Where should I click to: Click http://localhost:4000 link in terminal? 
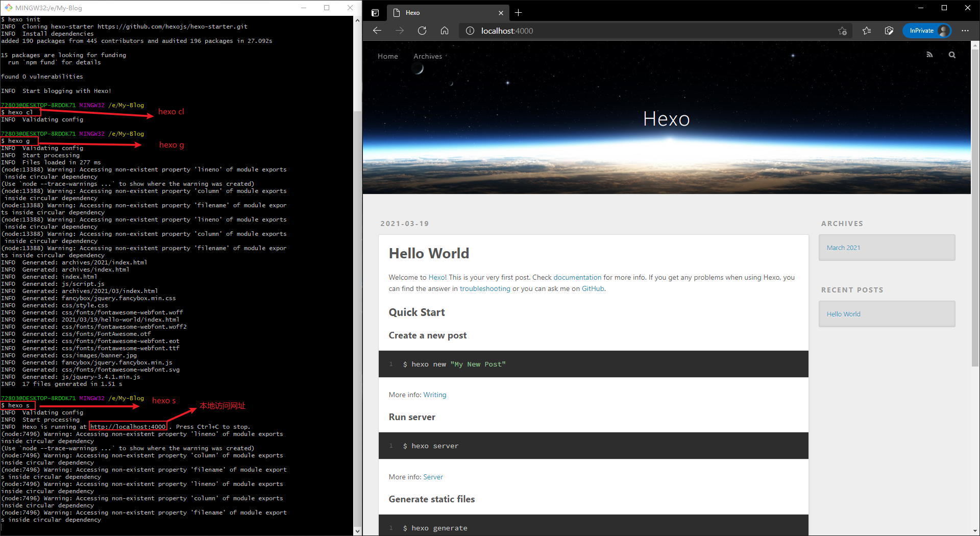[128, 427]
